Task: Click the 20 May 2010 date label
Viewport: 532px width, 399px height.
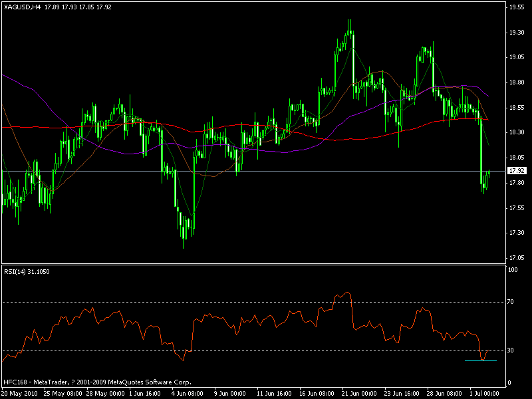Action: click(20, 394)
